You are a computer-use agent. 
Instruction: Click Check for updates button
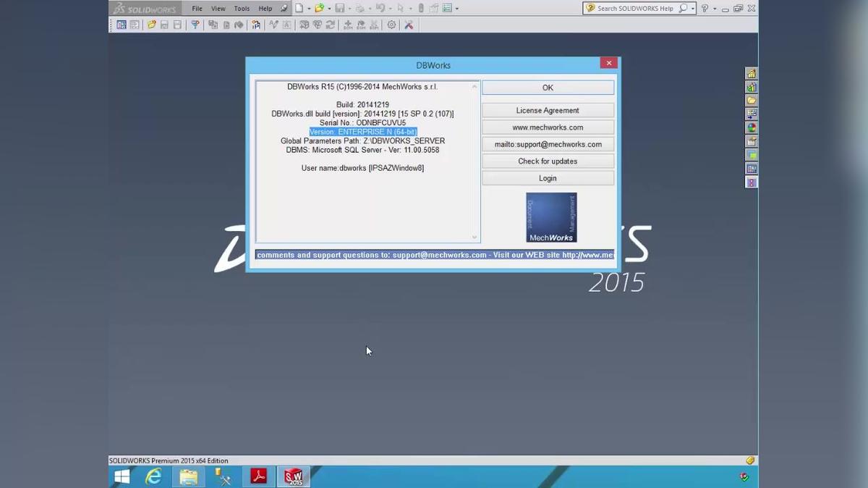[548, 161]
